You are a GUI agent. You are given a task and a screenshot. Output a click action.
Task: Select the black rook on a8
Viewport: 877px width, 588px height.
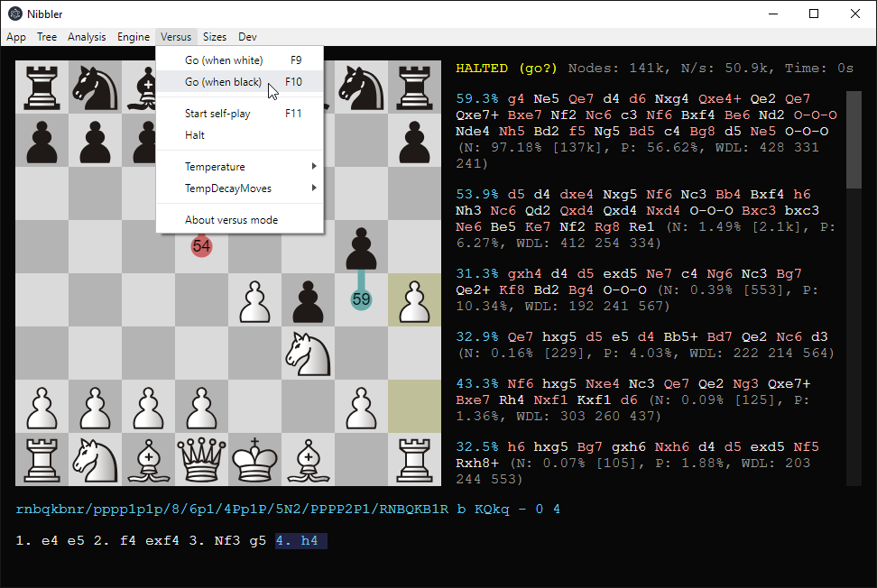click(x=42, y=87)
